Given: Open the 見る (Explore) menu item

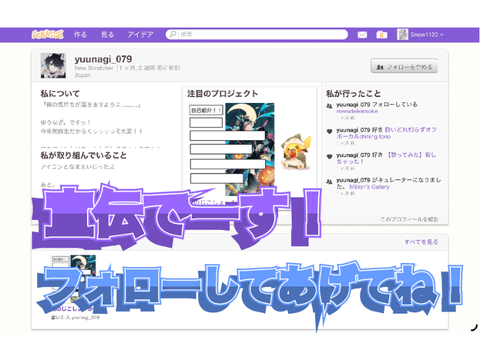Looking at the screenshot, I should tap(108, 34).
